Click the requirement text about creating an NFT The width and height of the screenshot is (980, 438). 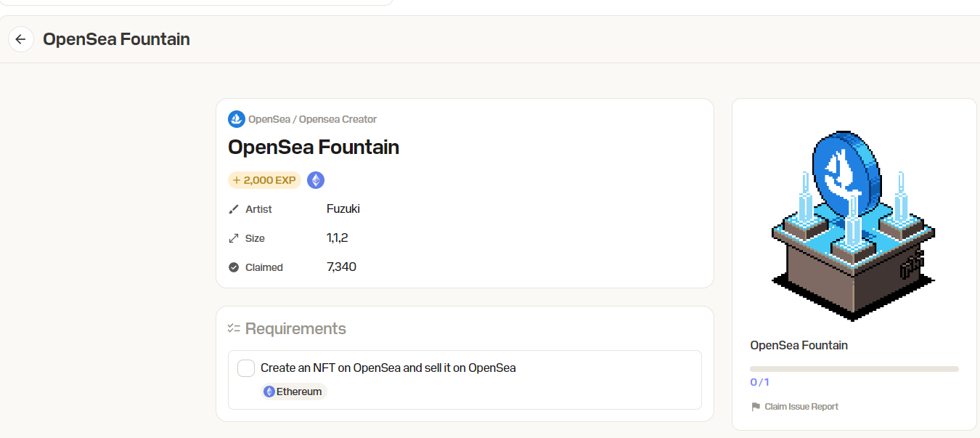point(388,368)
